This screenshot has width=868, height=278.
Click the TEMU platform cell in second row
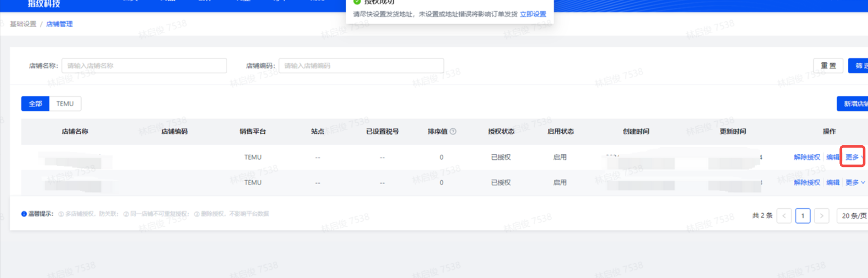(x=253, y=182)
